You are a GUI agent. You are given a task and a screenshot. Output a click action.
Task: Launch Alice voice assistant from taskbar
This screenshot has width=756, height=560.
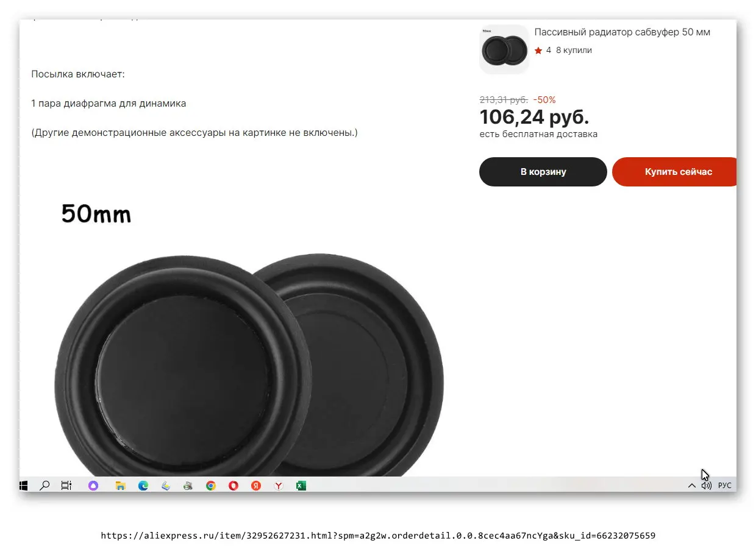click(93, 486)
